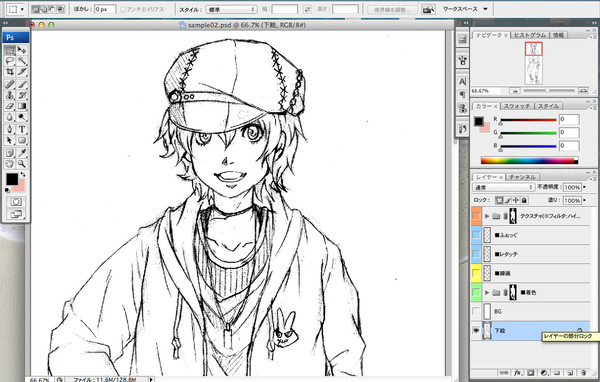Select the Hand tool
600x382 pixels.
coord(10,164)
